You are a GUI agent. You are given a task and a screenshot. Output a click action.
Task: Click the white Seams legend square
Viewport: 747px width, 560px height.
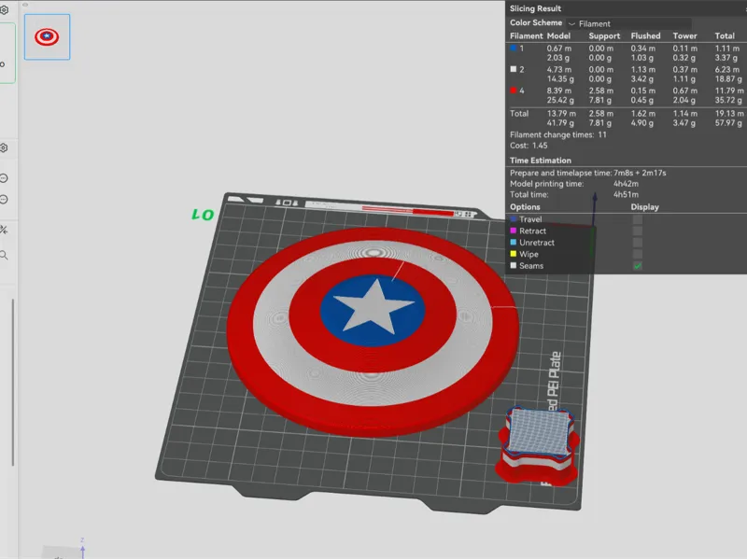pyautogui.click(x=513, y=265)
